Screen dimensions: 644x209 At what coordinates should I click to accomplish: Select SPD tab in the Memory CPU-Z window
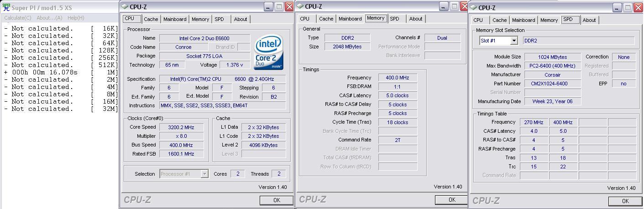pyautogui.click(x=395, y=19)
